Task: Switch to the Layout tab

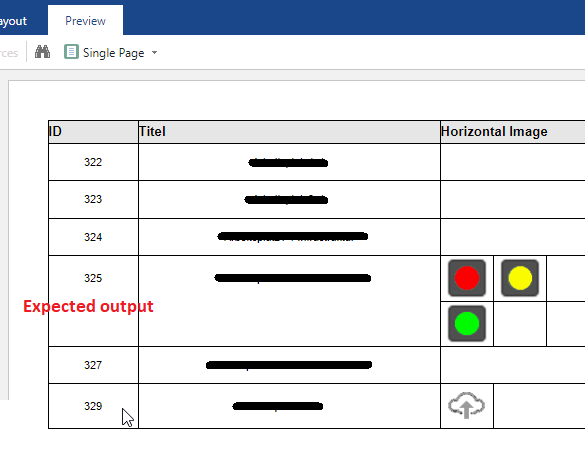Action: (13, 21)
